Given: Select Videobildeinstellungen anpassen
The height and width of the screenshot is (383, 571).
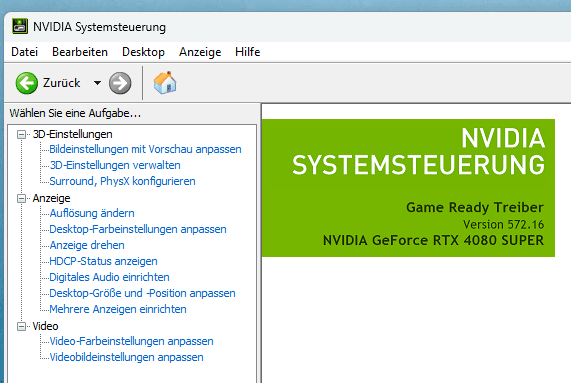Looking at the screenshot, I should [126, 358].
